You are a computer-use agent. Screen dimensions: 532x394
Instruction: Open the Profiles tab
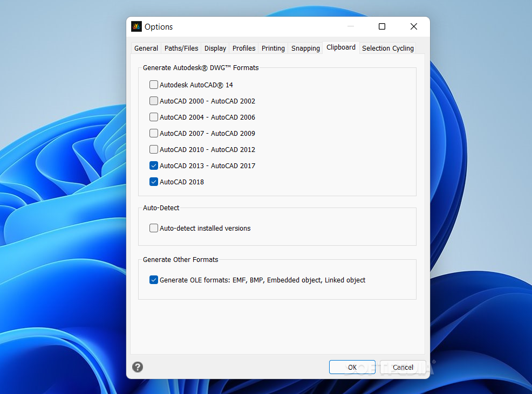[x=244, y=48]
